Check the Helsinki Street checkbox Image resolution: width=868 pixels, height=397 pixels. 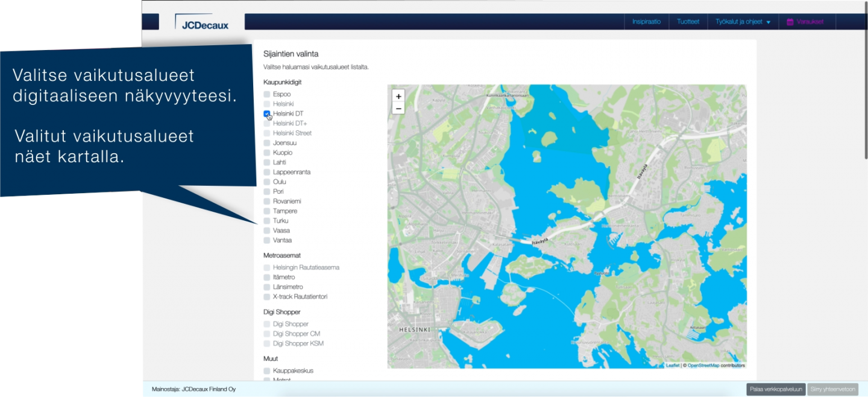click(x=267, y=133)
